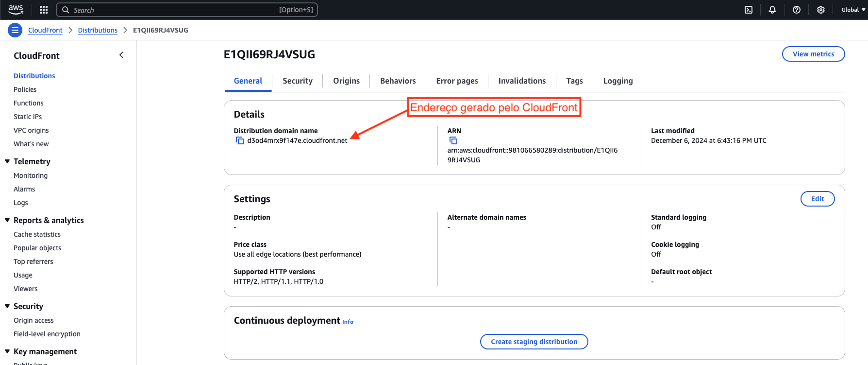
Task: Toggle the hamburger navigation menu
Action: pyautogui.click(x=15, y=30)
